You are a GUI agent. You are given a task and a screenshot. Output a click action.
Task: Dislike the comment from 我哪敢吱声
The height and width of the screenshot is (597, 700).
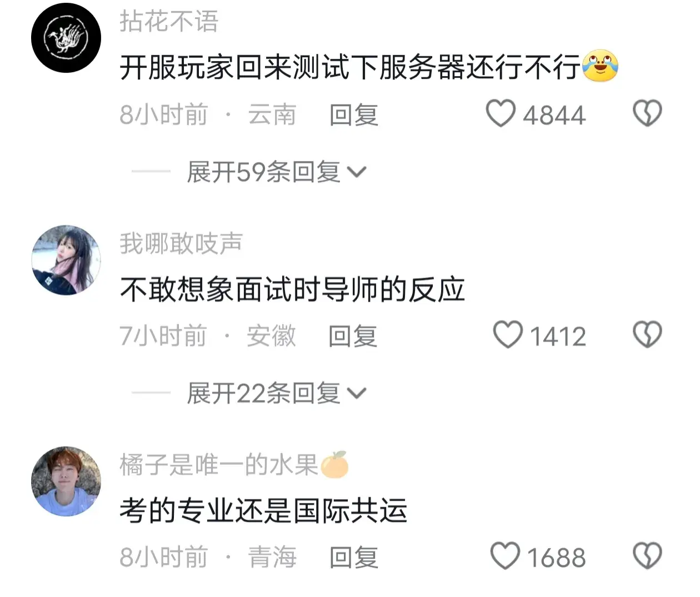(x=648, y=335)
